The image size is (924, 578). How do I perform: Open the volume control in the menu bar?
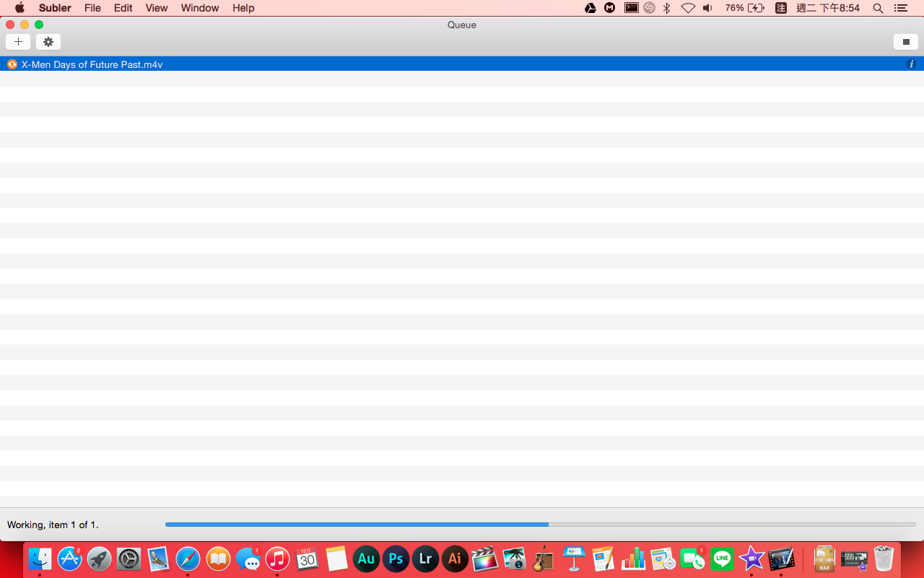[x=708, y=8]
